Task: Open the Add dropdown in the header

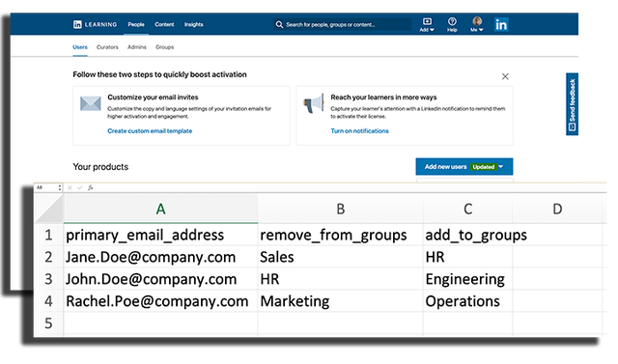Action: click(427, 24)
